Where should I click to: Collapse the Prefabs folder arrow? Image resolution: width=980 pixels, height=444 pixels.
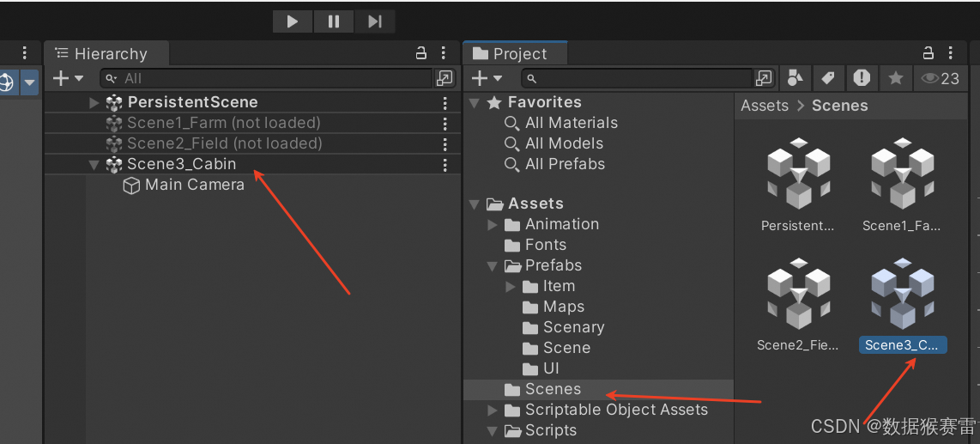coord(493,265)
